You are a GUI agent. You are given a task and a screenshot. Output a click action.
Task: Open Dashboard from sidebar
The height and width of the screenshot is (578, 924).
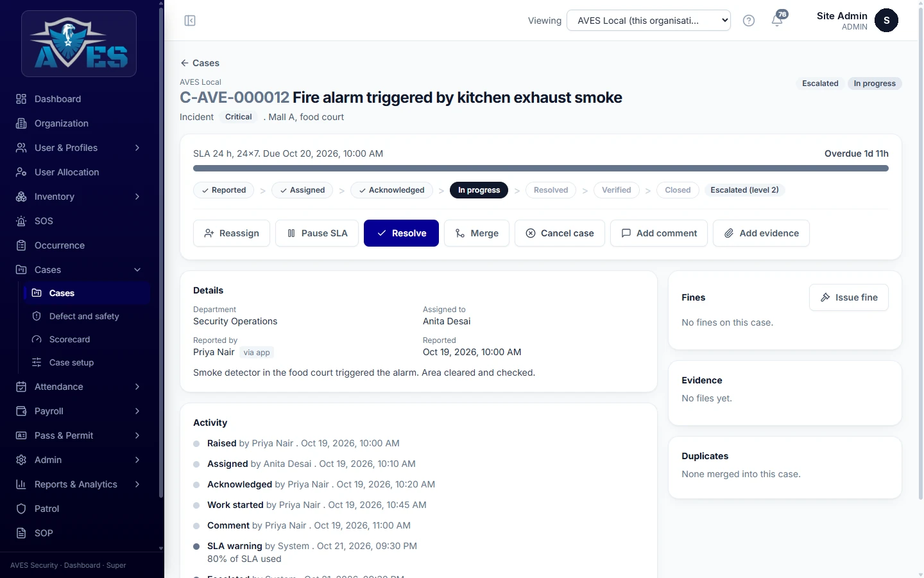79,99
